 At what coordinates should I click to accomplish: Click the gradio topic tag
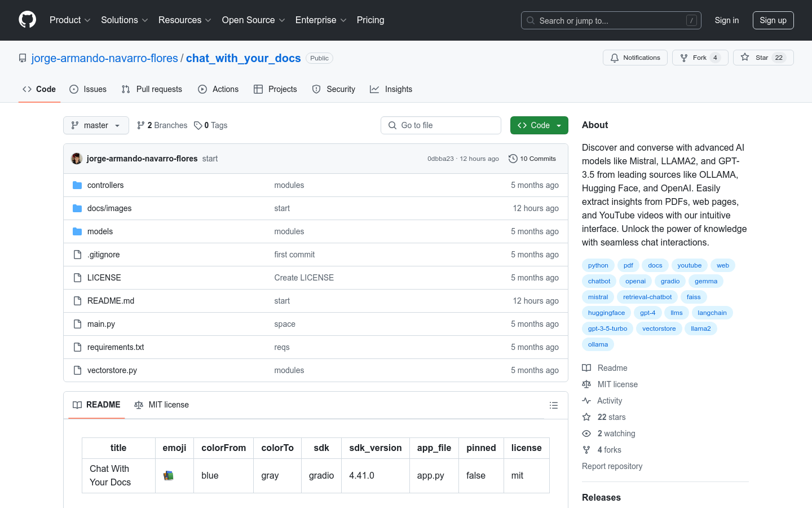tap(670, 281)
